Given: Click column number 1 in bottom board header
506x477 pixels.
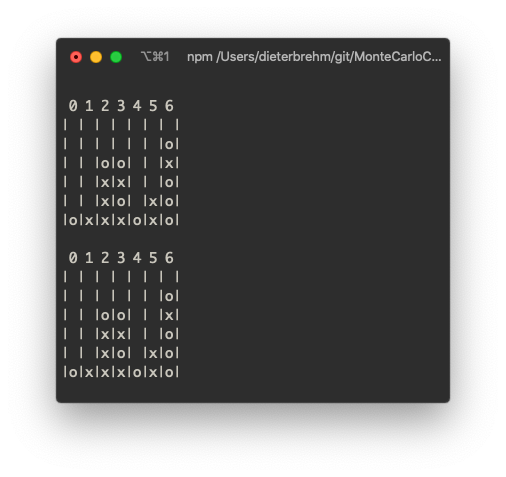Looking at the screenshot, I should point(89,258).
